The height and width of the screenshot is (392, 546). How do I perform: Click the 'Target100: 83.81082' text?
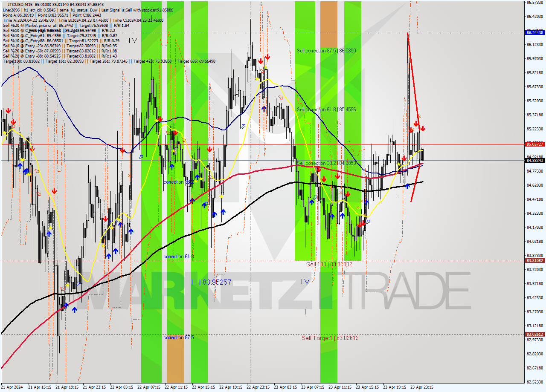pyautogui.click(x=21, y=61)
